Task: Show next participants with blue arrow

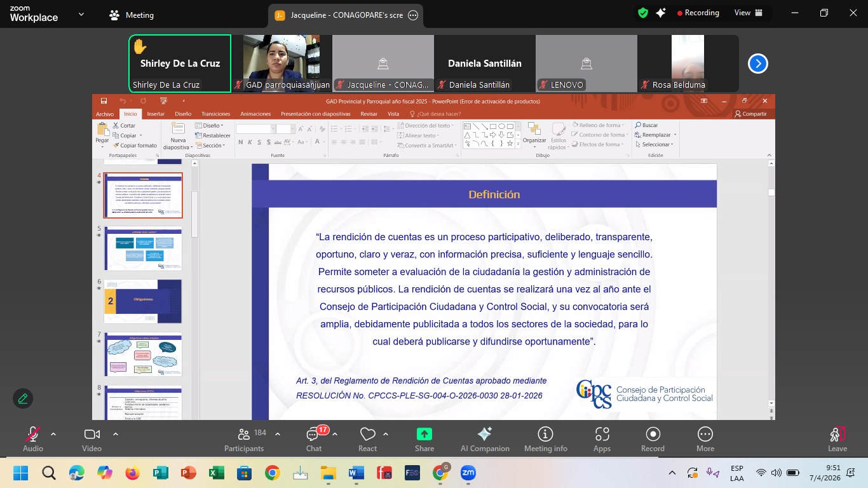Action: (758, 64)
